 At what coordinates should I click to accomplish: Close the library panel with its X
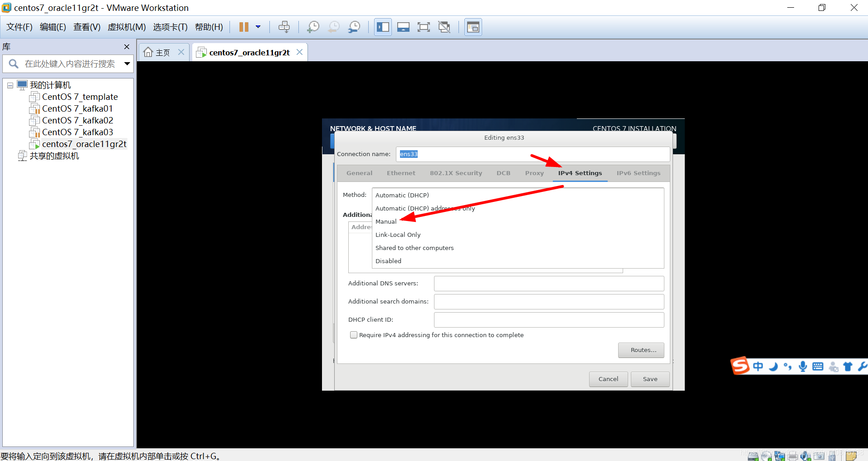coord(127,47)
